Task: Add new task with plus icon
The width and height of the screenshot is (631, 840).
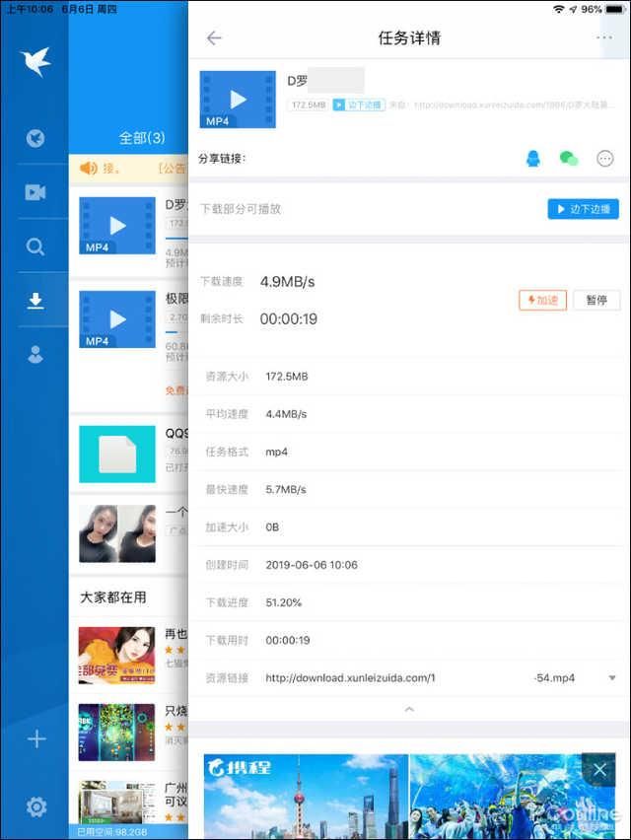Action: pos(36,738)
